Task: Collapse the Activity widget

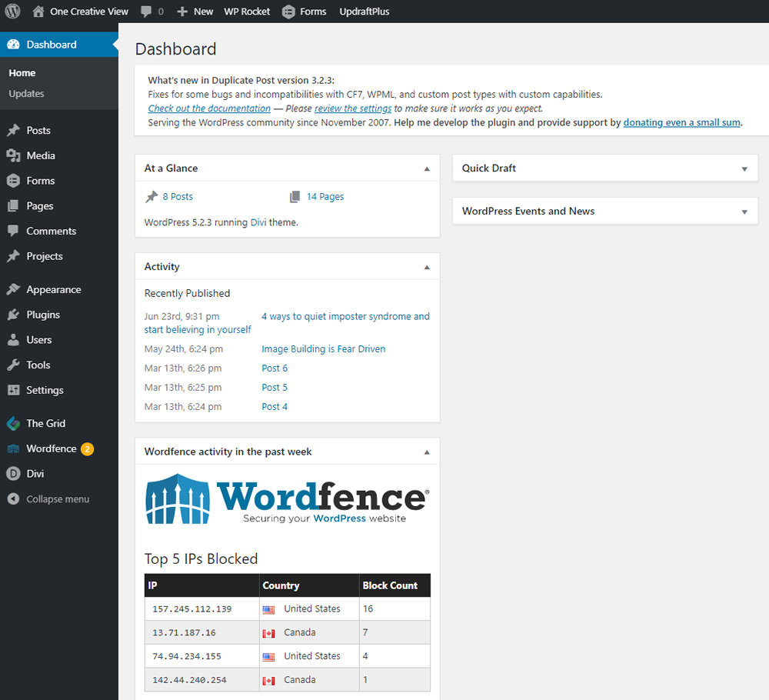Action: tap(427, 268)
